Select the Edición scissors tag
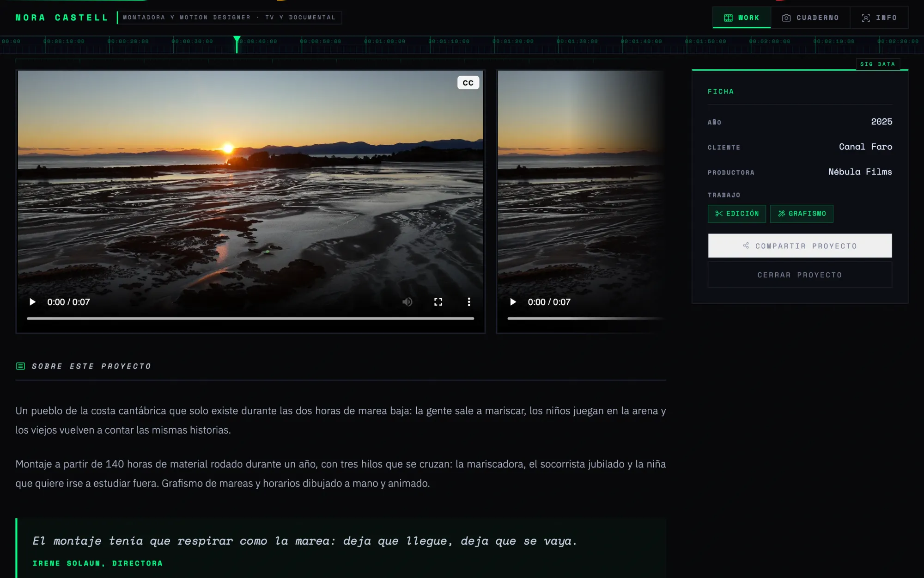The height and width of the screenshot is (578, 924). 736,214
